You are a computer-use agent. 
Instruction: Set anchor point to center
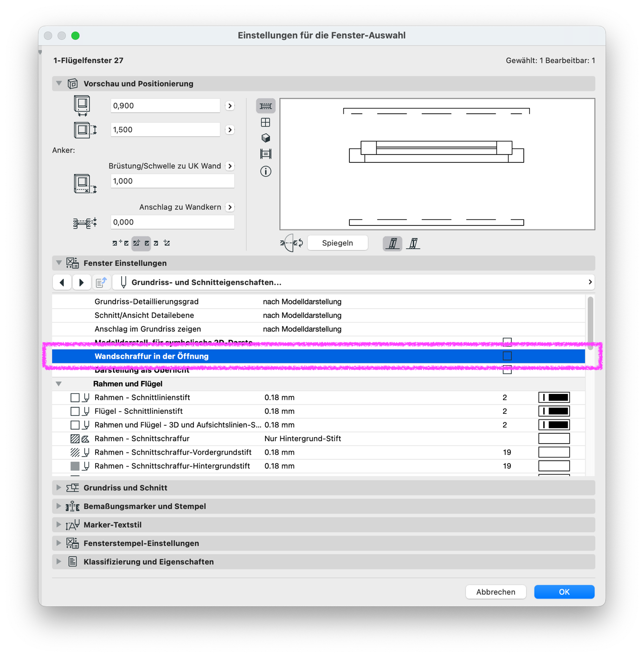tap(141, 243)
